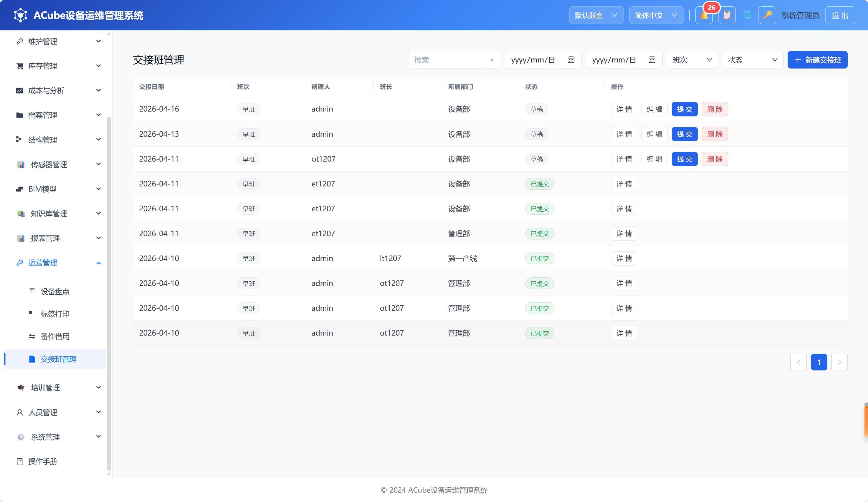Image resolution: width=868 pixels, height=502 pixels.
Task: Open 设备盘点 submenu item
Action: pos(55,292)
